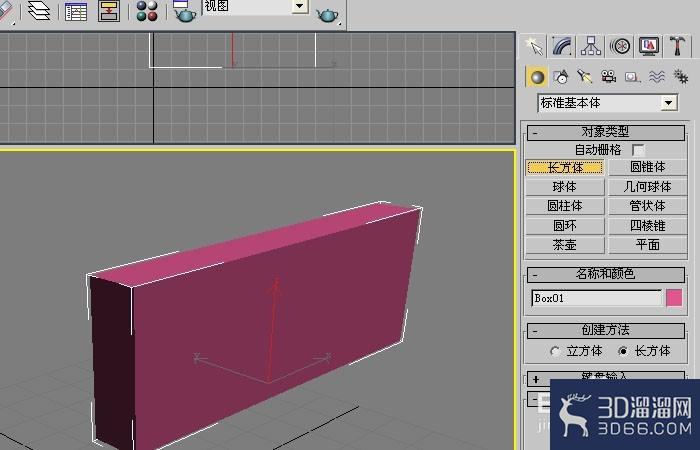The image size is (700, 450).
Task: Select the Helpers category icon
Action: pyautogui.click(x=632, y=77)
